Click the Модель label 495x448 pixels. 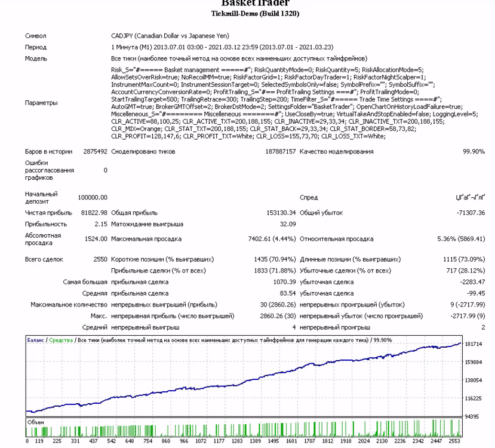[36, 59]
